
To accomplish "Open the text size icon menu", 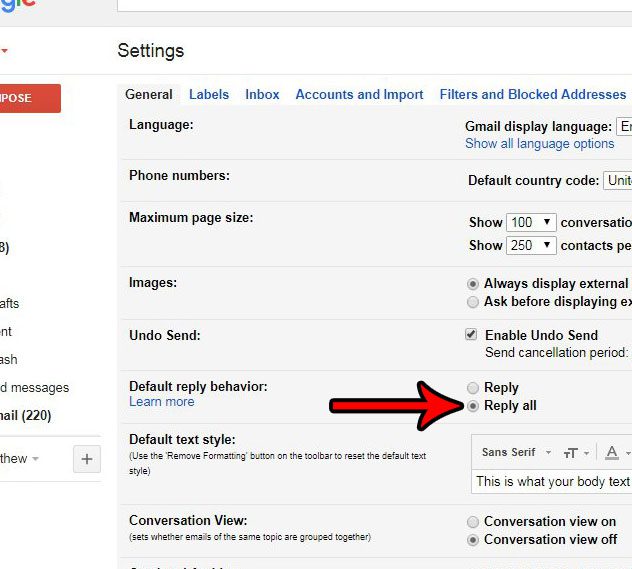I will (x=574, y=453).
